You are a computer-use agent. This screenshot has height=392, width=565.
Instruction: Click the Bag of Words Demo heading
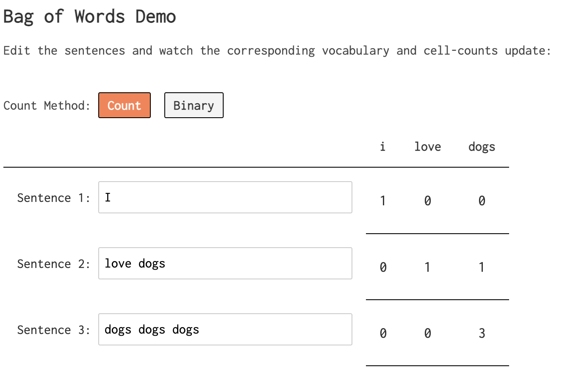89,17
